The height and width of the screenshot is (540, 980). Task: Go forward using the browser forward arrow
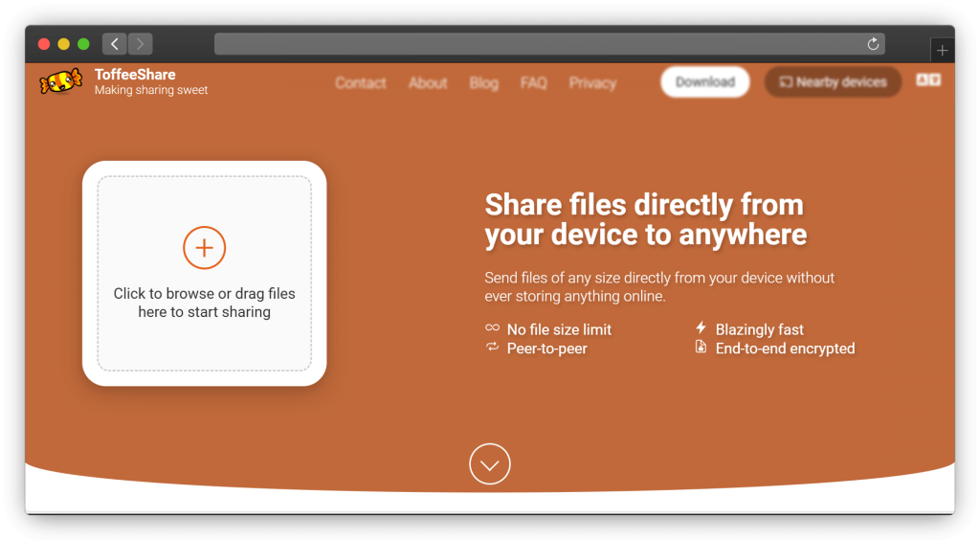click(140, 44)
